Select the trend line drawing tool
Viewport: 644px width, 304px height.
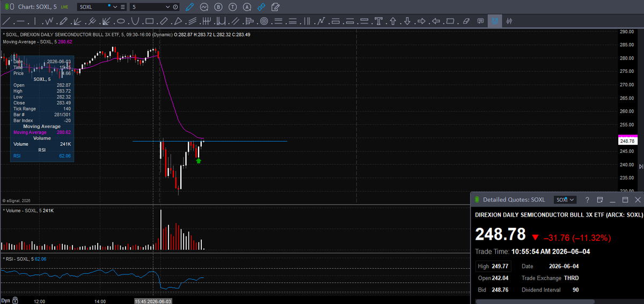pyautogui.click(x=6, y=21)
